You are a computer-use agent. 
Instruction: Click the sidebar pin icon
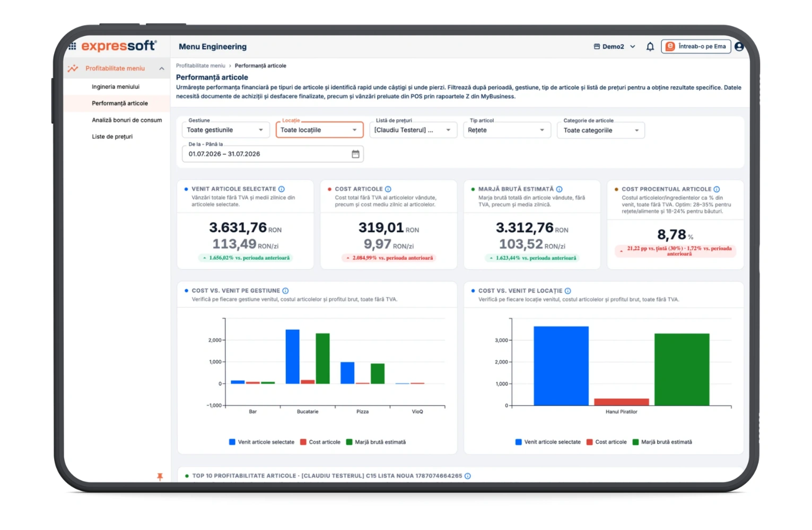[x=160, y=477]
